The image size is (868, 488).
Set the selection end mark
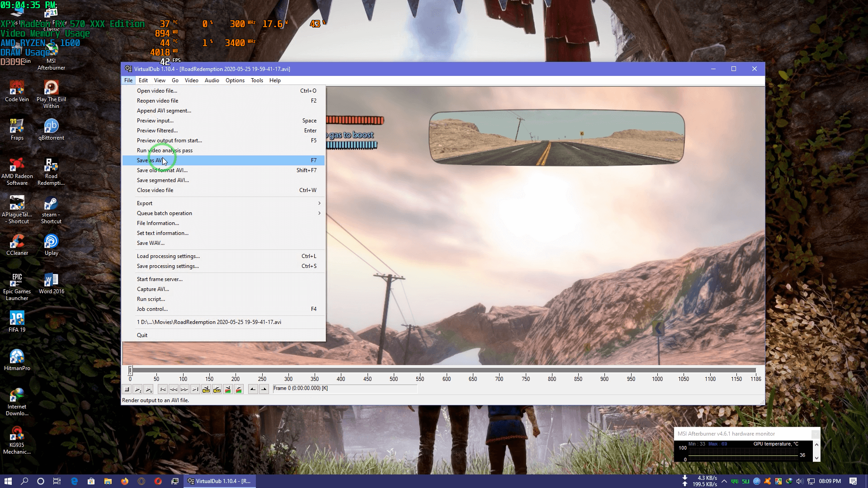[x=264, y=389]
